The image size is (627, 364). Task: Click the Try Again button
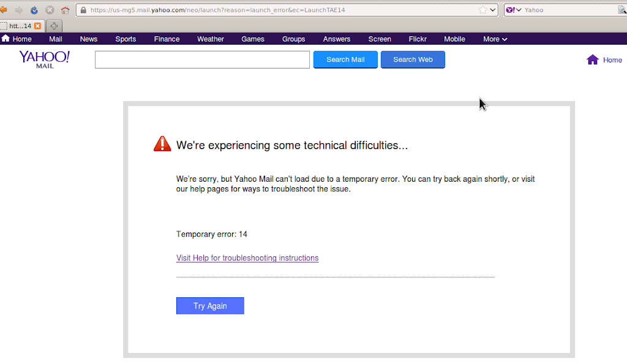211,306
